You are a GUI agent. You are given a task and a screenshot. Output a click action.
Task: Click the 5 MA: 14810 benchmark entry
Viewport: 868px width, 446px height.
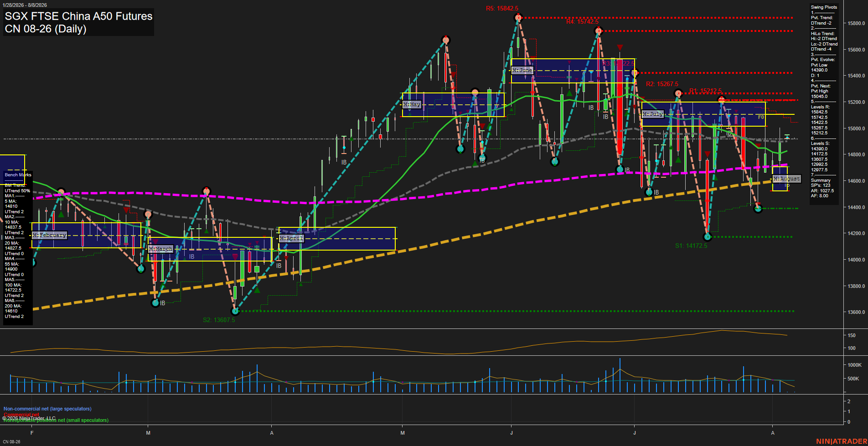12,204
